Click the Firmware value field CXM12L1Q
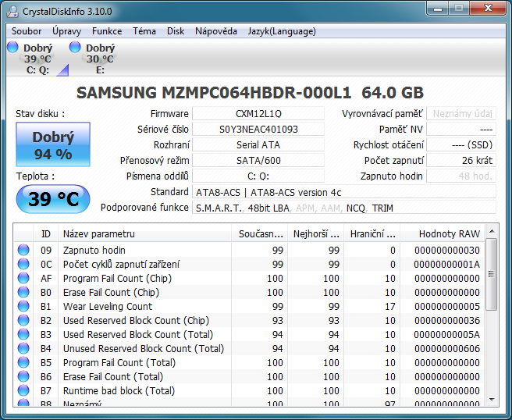512x420 pixels. click(x=258, y=114)
